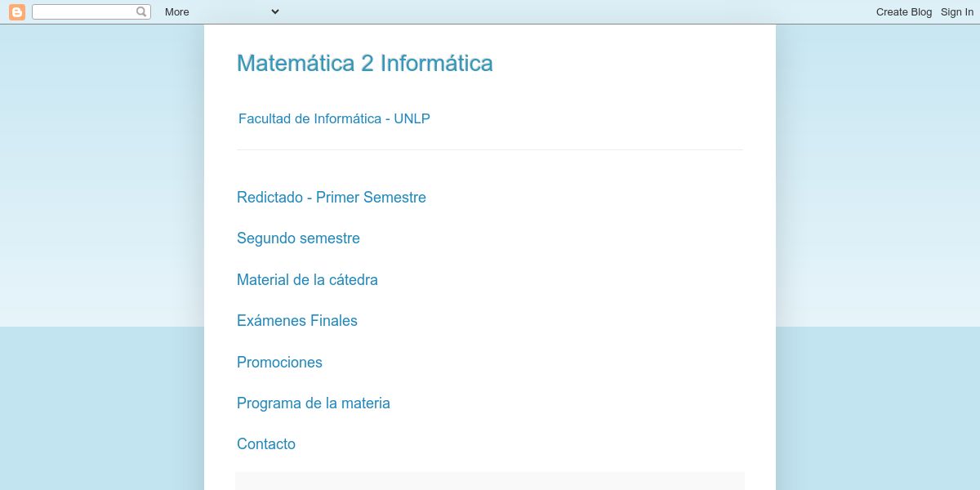
Task: Expand the chevron arrow beside More
Action: 274,11
